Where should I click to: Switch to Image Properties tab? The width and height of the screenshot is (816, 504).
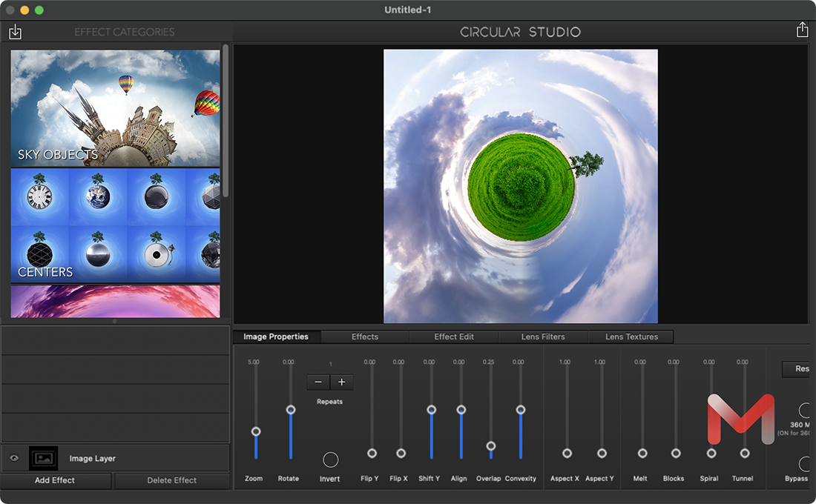coord(276,336)
